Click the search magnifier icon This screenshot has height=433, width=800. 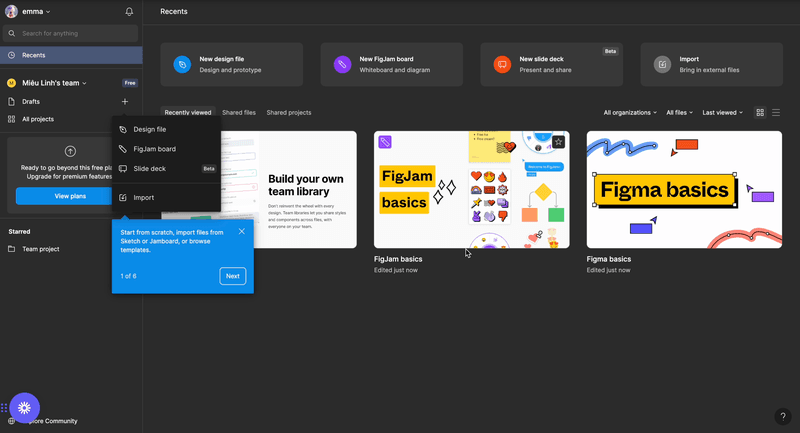coord(12,33)
